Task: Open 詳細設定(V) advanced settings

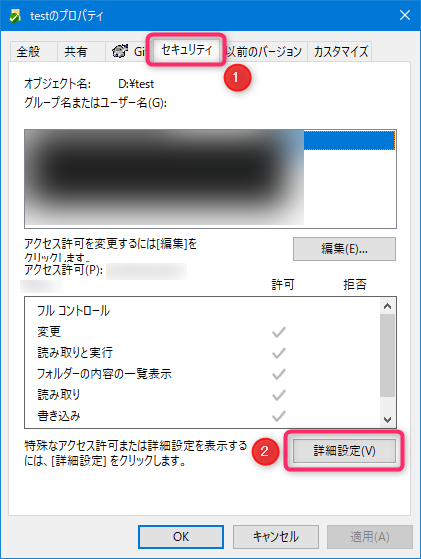Action: pyautogui.click(x=344, y=451)
